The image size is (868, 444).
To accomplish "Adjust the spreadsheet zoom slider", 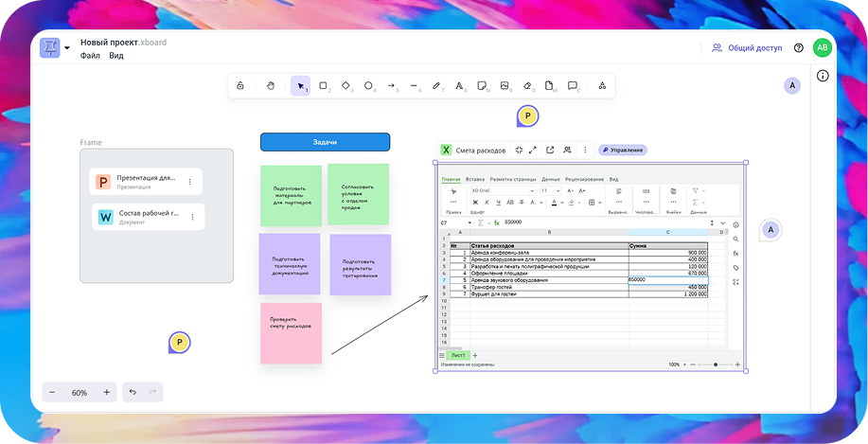I will pos(716,364).
